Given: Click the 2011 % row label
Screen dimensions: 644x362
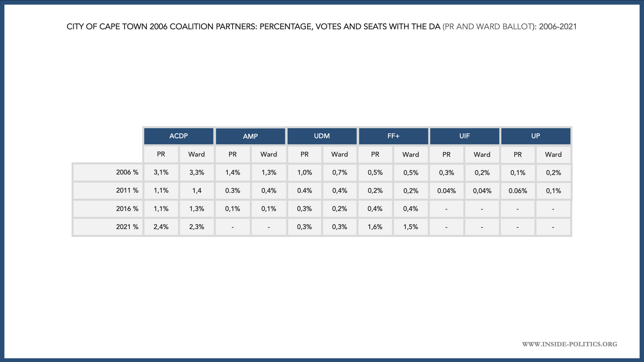Looking at the screenshot, I should pyautogui.click(x=127, y=191).
